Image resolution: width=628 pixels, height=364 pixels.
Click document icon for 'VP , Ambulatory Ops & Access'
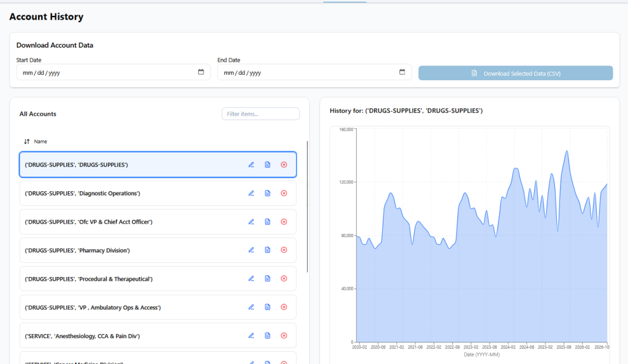point(267,307)
